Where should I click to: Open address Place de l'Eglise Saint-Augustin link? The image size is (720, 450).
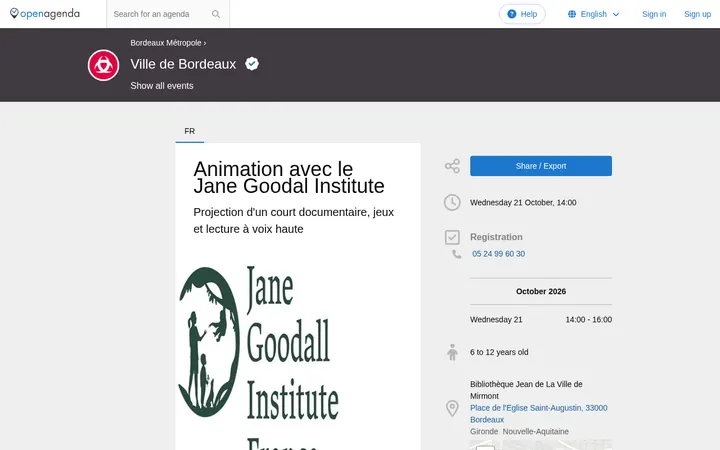pos(539,414)
